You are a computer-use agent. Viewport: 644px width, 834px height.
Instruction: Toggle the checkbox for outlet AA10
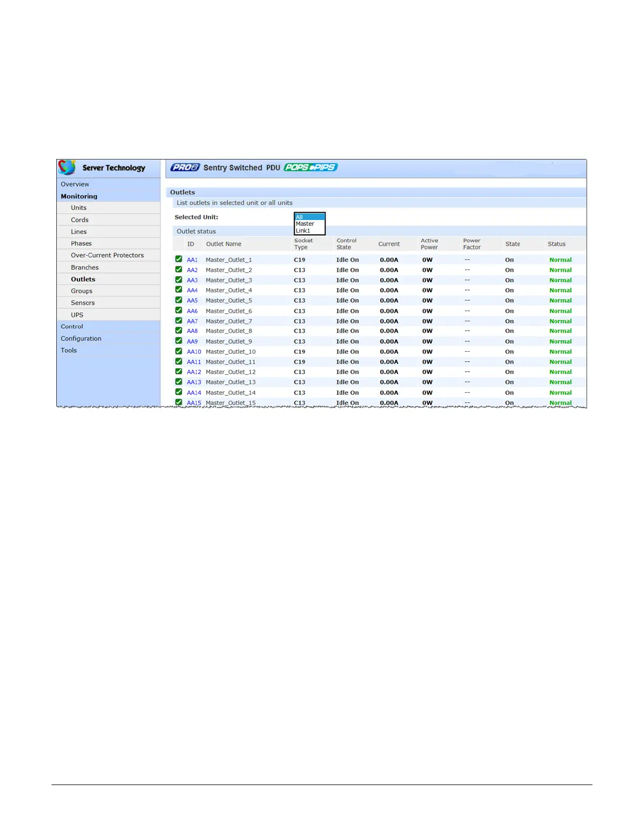179,351
